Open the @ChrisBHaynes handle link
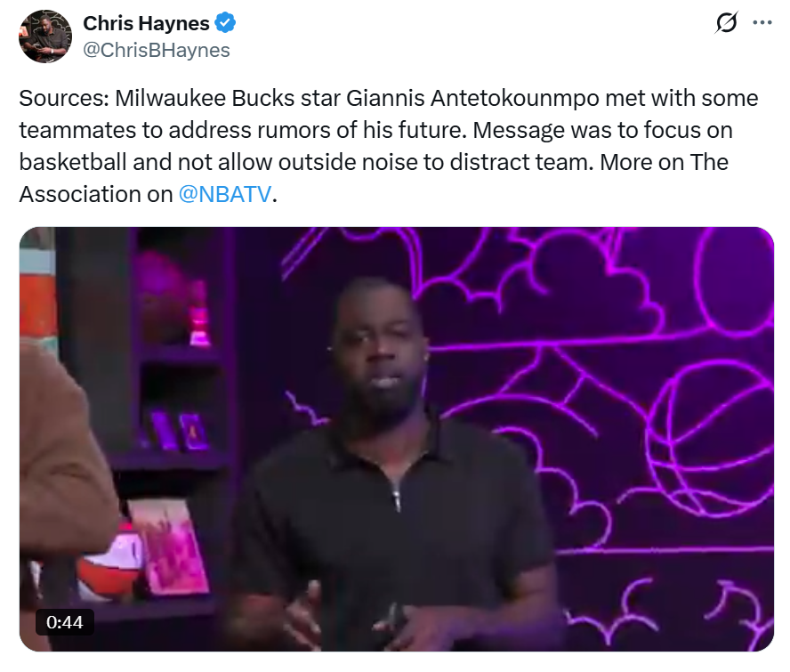The image size is (790, 672). 157,50
